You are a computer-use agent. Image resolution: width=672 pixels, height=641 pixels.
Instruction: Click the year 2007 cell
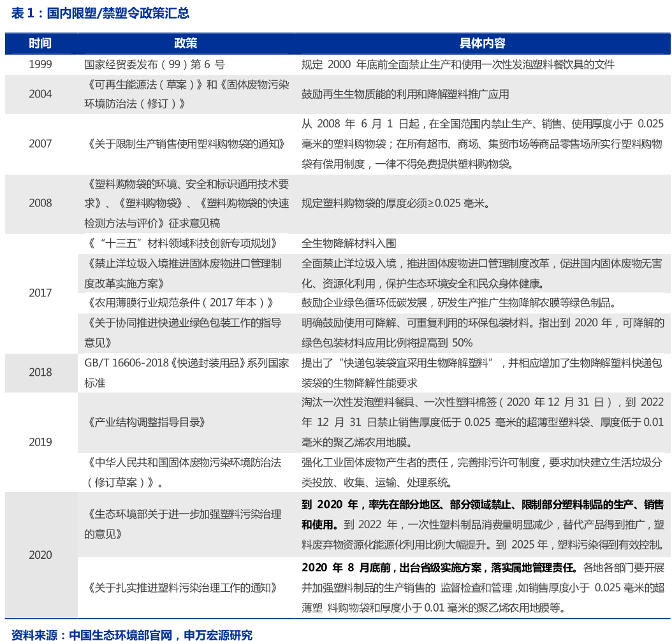(40, 144)
